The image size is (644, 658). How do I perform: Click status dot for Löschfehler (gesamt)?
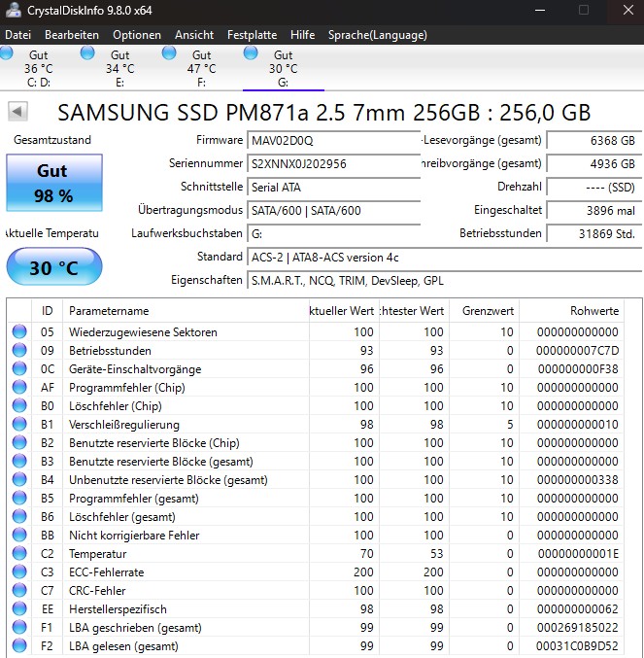(x=19, y=516)
